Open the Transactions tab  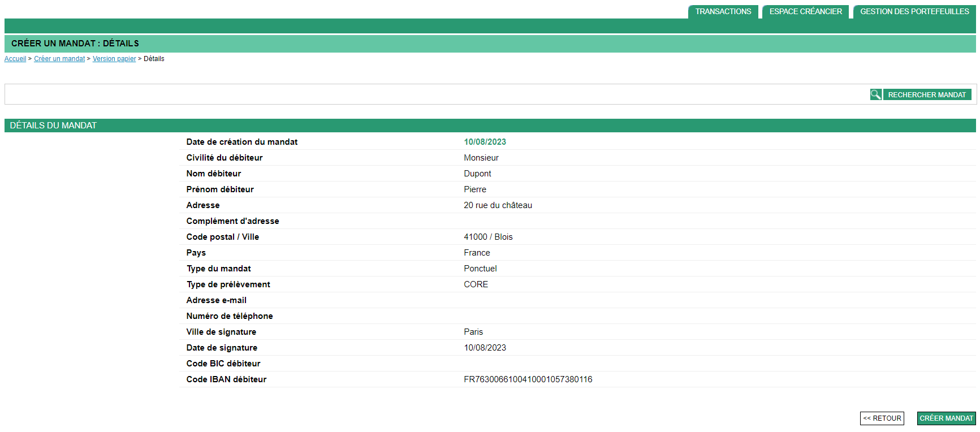pyautogui.click(x=723, y=11)
